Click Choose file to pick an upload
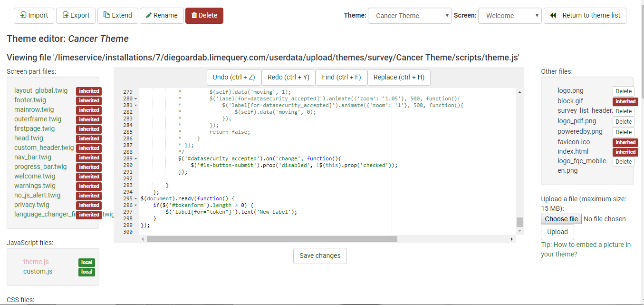Screen dimensions: 644x305 [561, 219]
